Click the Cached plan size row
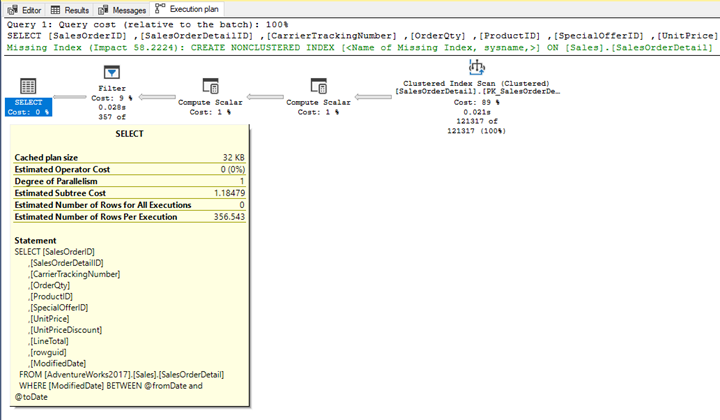This screenshot has width=720, height=420. [x=129, y=157]
